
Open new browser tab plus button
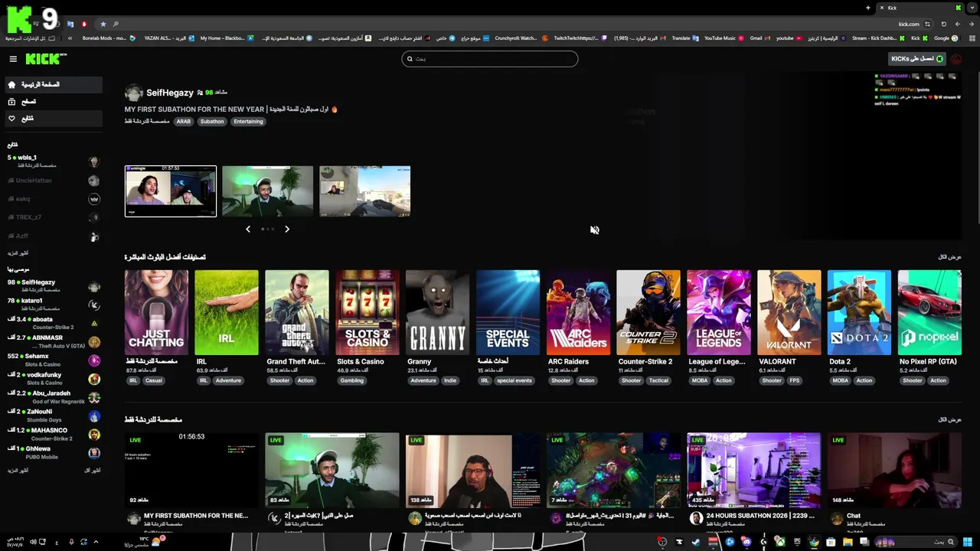(868, 8)
